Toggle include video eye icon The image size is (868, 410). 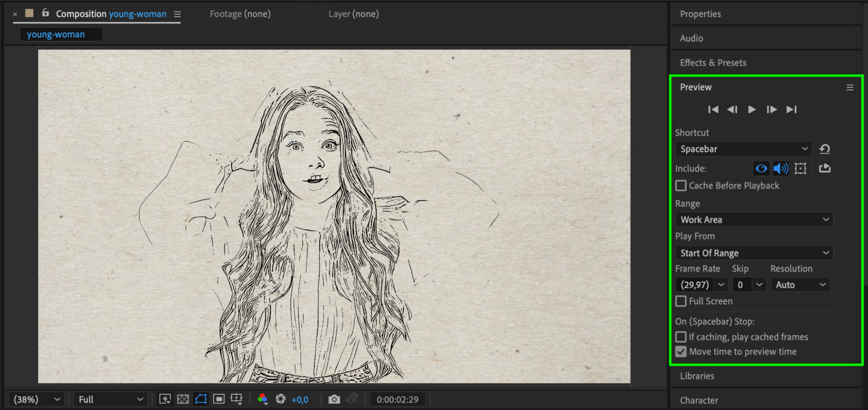(x=761, y=169)
